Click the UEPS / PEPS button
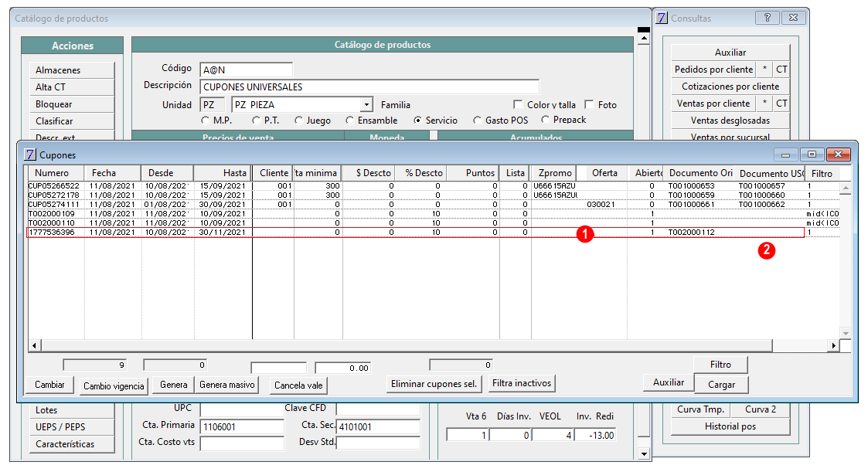 [72, 426]
